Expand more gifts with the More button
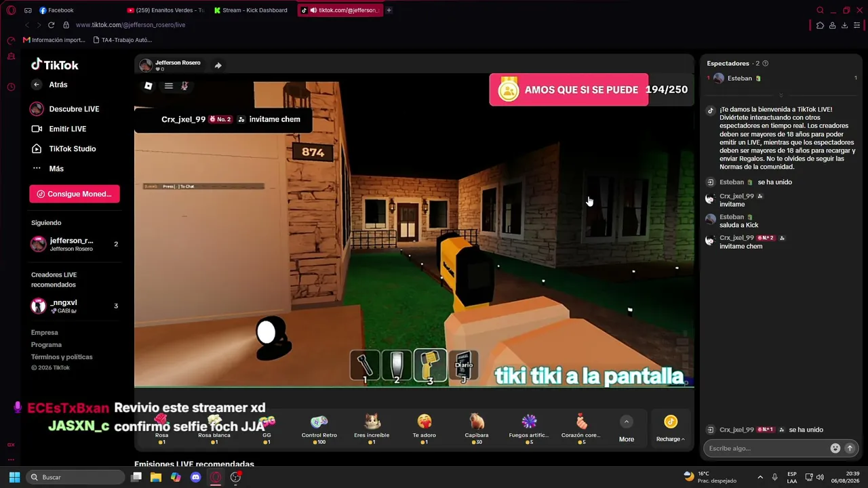The image size is (868, 488). (x=627, y=429)
